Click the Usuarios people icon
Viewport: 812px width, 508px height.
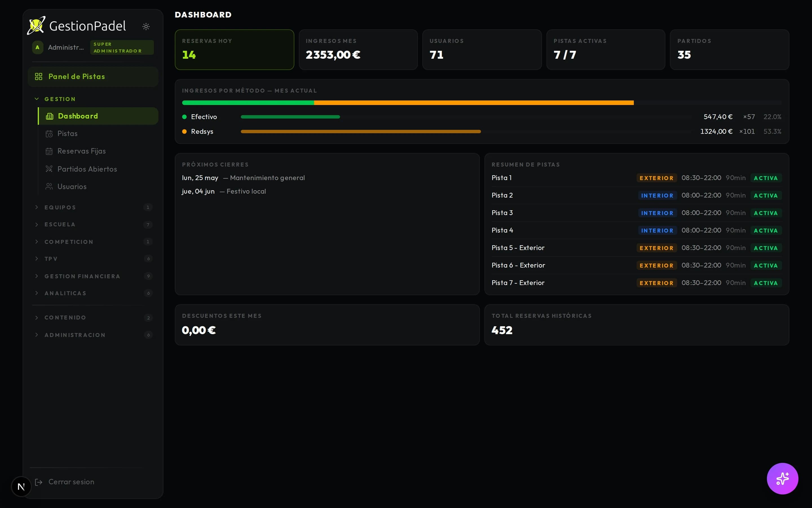tap(49, 186)
